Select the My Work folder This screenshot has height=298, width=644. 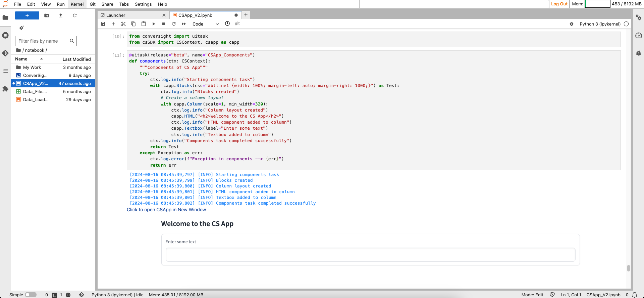click(53, 67)
